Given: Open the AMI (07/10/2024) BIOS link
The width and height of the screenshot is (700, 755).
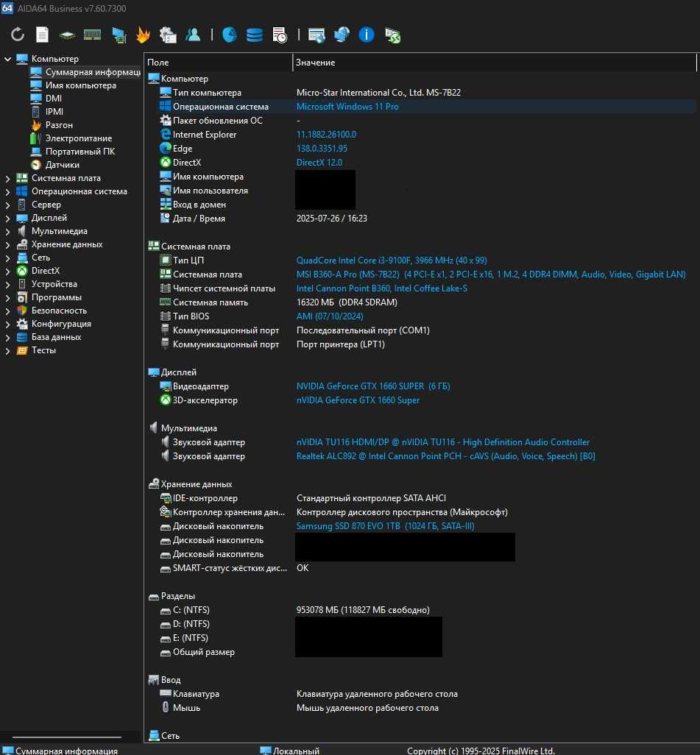Looking at the screenshot, I should click(x=330, y=316).
